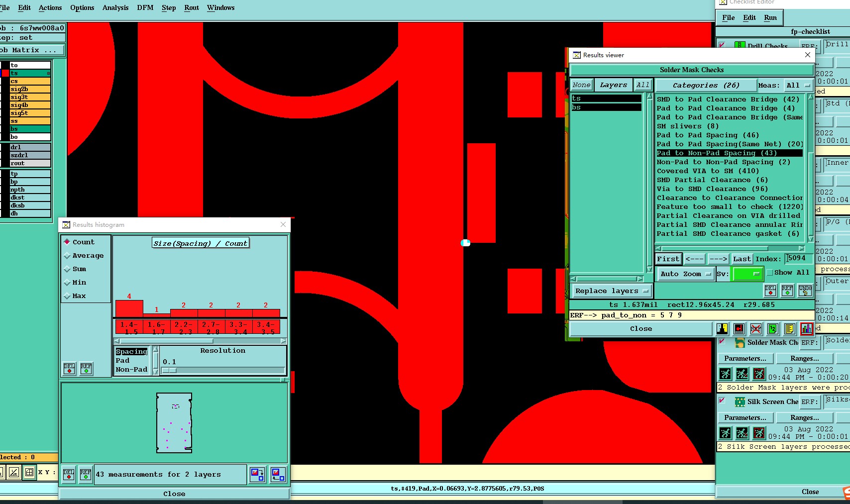The width and height of the screenshot is (850, 504).
Task: Click the Silk Screen Checks checklist icon
Action: tap(740, 402)
